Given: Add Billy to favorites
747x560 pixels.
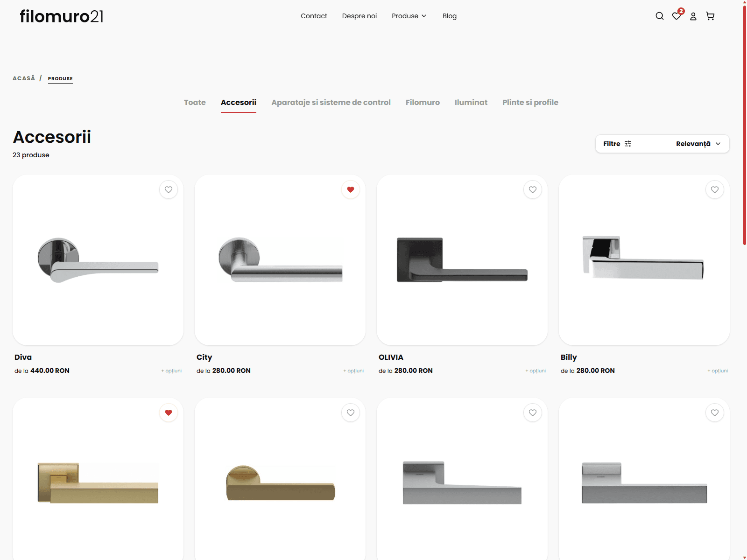Looking at the screenshot, I should click(x=715, y=189).
